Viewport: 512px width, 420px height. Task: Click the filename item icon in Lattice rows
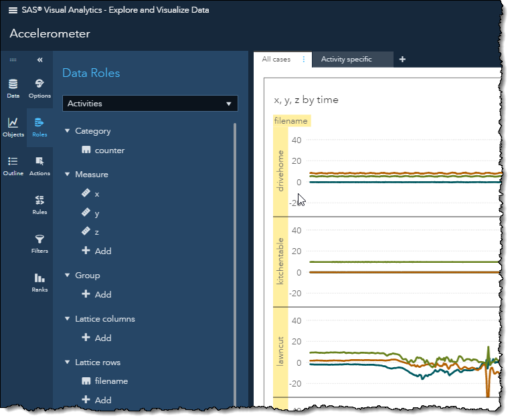86,381
